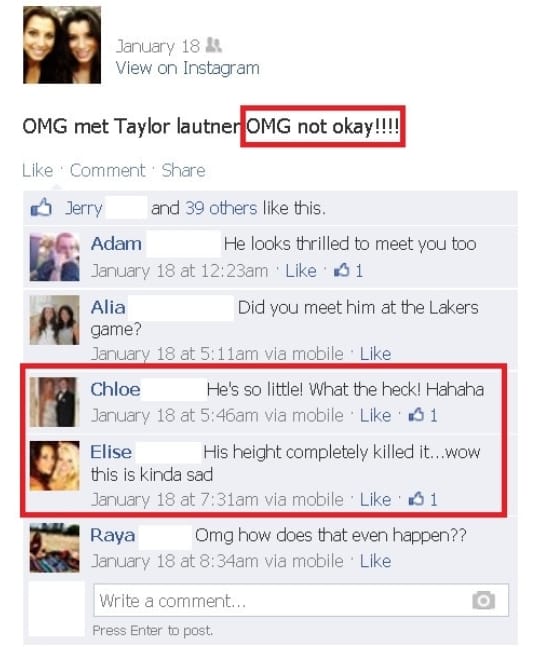Click thumbs-up count on Elise's comment
The image size is (540, 647).
[422, 499]
